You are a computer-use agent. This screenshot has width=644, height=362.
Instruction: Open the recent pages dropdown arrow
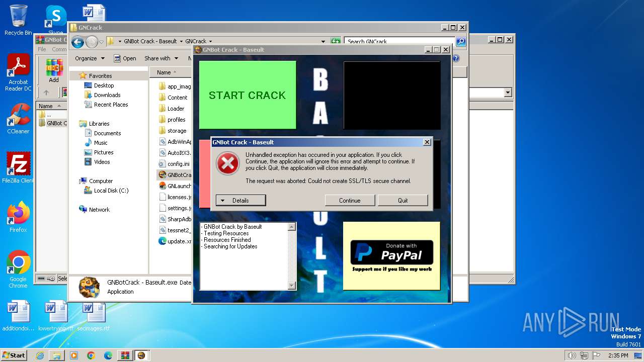point(101,42)
